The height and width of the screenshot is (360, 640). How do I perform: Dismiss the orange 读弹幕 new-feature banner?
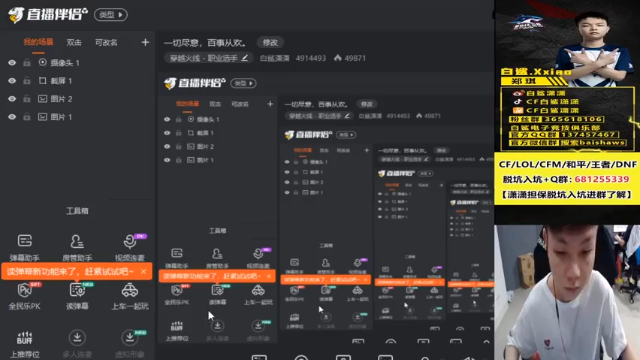143,271
